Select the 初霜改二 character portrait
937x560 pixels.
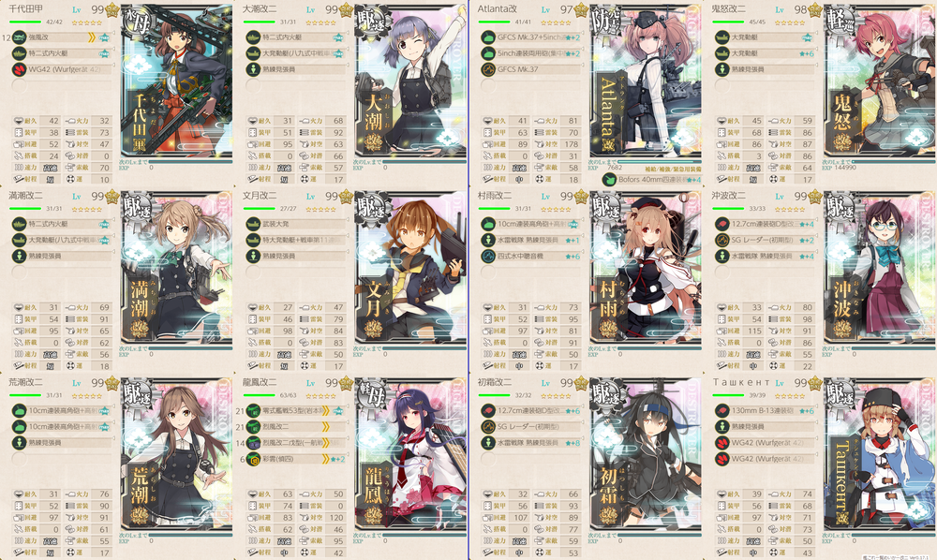coord(646,455)
